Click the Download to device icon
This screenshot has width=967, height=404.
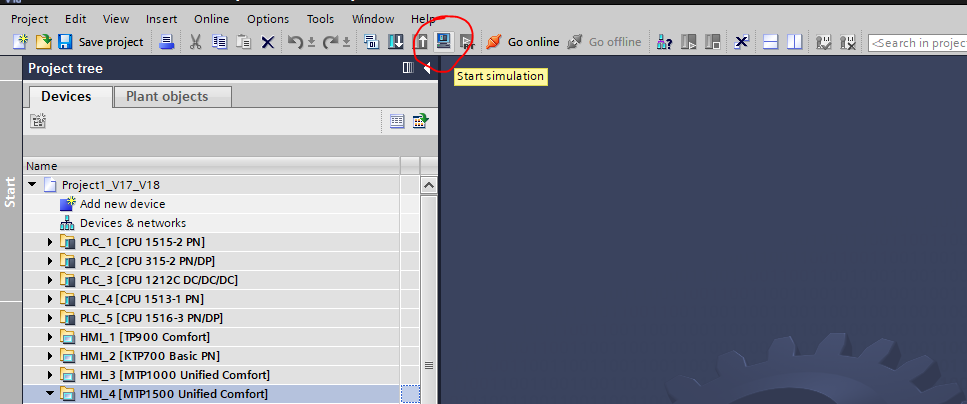[395, 41]
